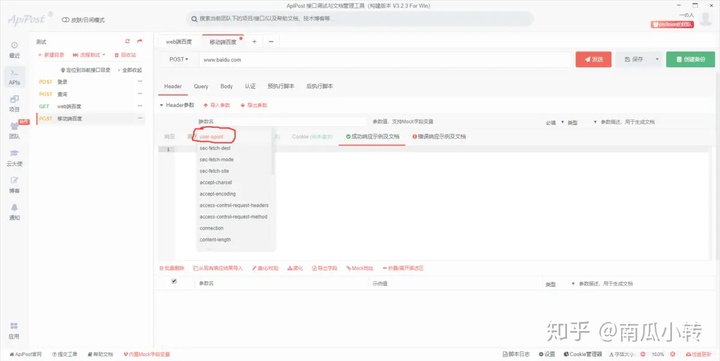The image size is (720, 361).
Task: Switch to the Query tab
Action: 201,86
